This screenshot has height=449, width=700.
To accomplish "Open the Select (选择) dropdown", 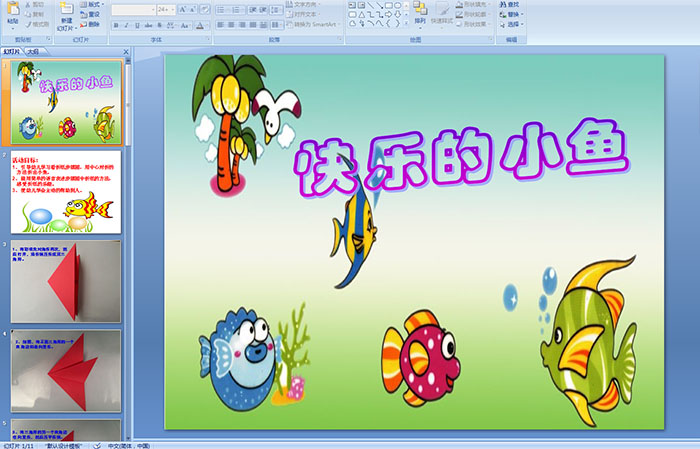I will pos(511,24).
